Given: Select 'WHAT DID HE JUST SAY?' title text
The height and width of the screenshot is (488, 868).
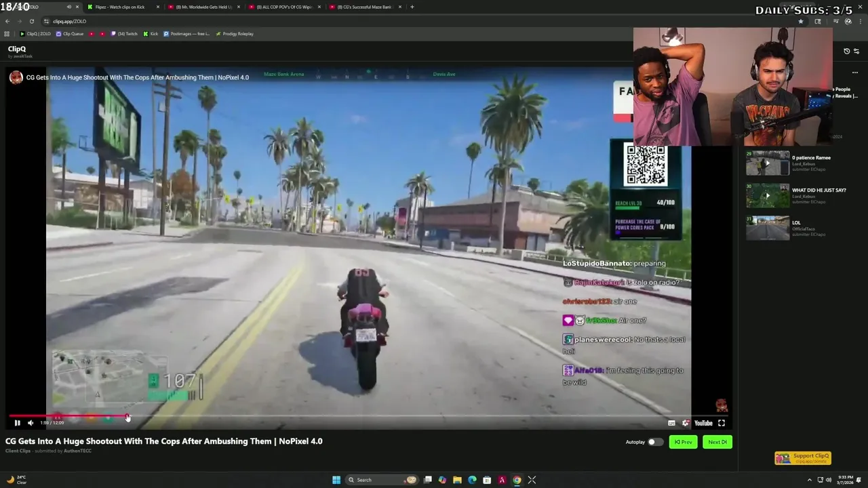Looking at the screenshot, I should pyautogui.click(x=818, y=190).
